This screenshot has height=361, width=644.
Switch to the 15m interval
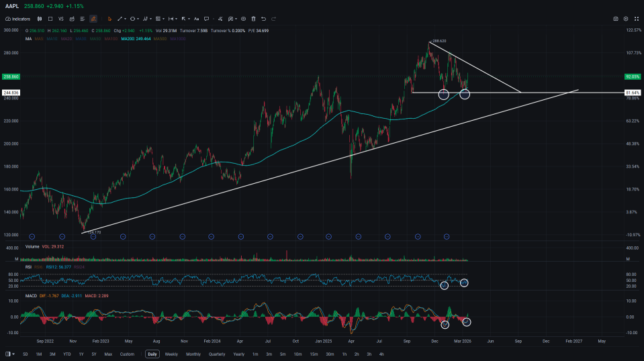pos(314,354)
